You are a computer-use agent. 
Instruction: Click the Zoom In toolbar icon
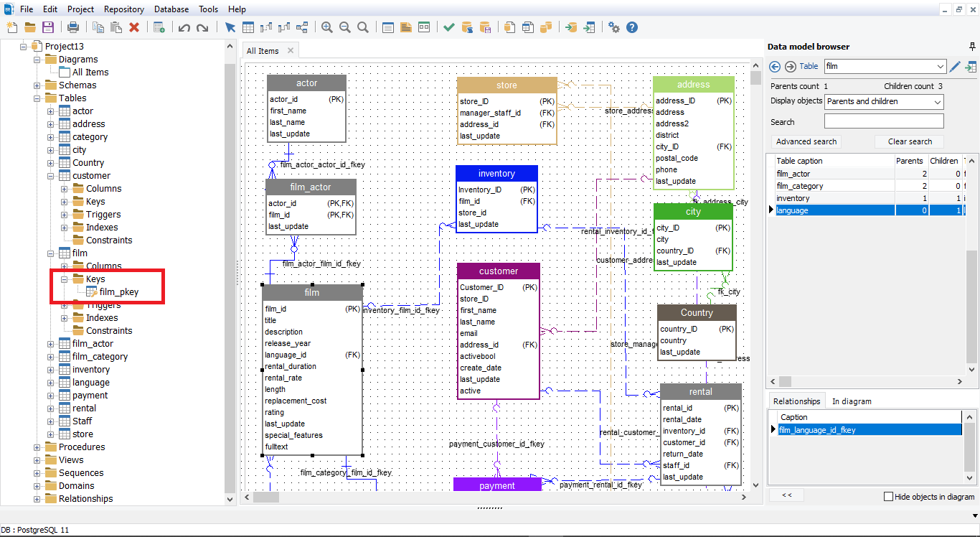tap(326, 27)
